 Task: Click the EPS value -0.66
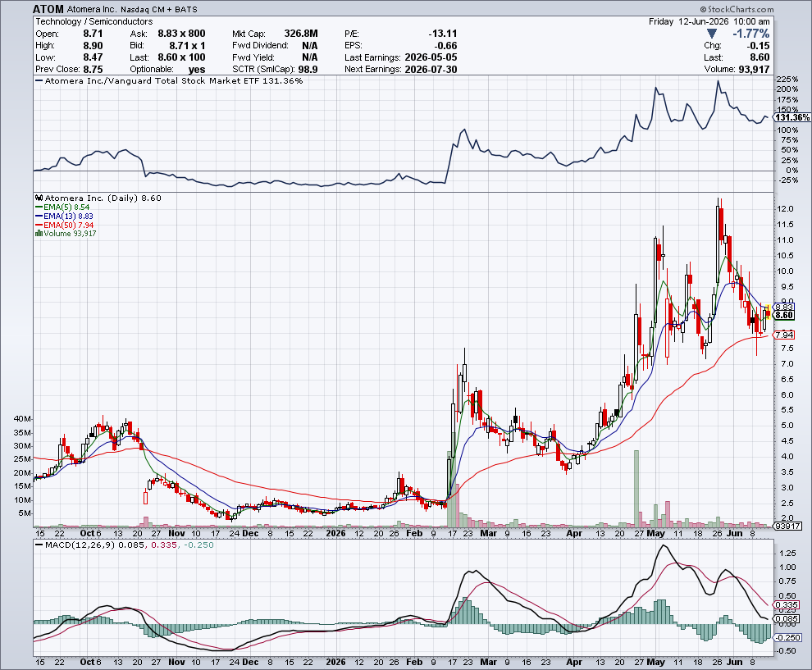pos(445,46)
